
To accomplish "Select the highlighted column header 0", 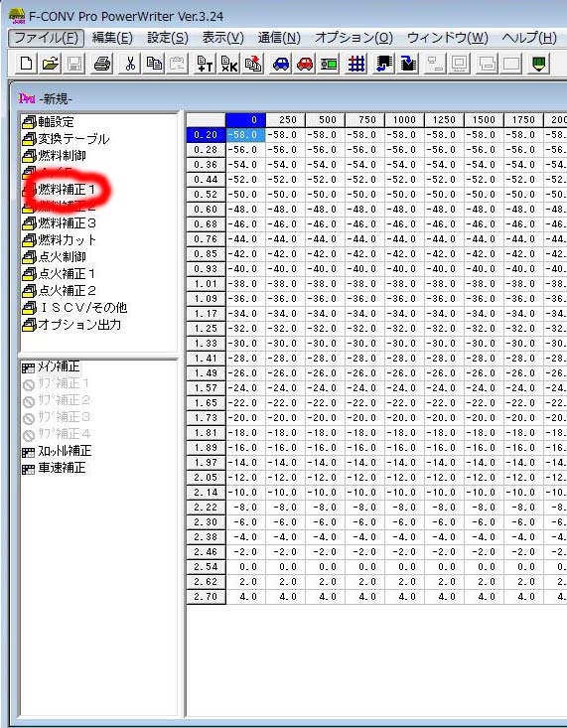I will [245, 120].
